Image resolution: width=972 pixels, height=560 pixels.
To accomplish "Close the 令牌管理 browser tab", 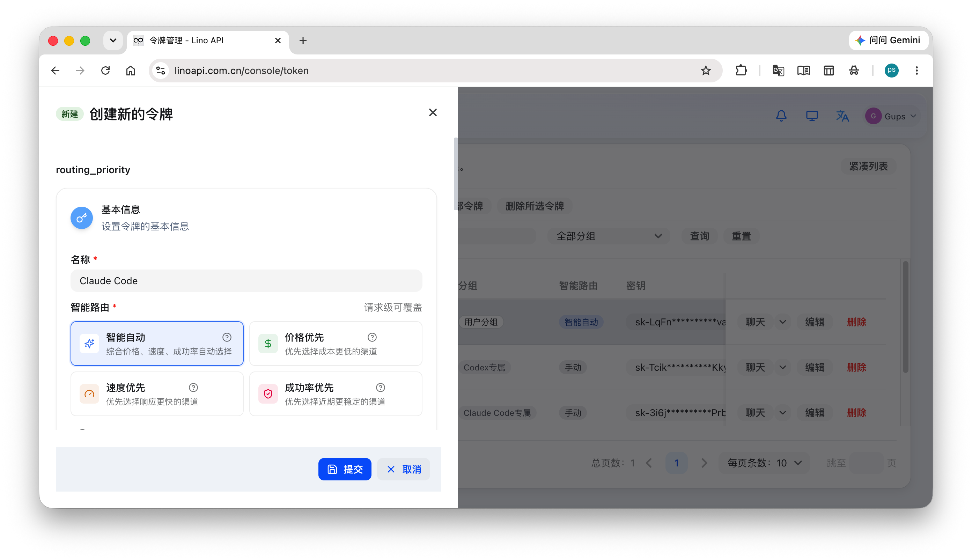I will [278, 40].
